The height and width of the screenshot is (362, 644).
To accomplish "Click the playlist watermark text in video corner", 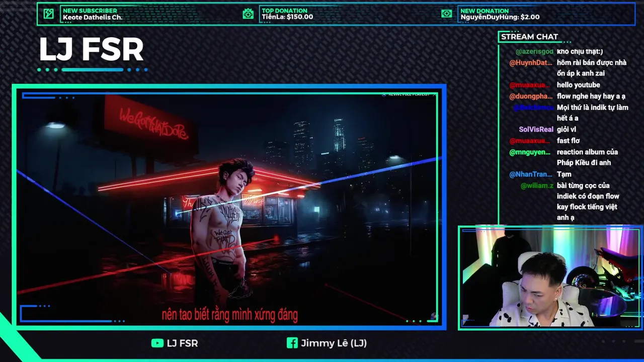I will point(409,95).
